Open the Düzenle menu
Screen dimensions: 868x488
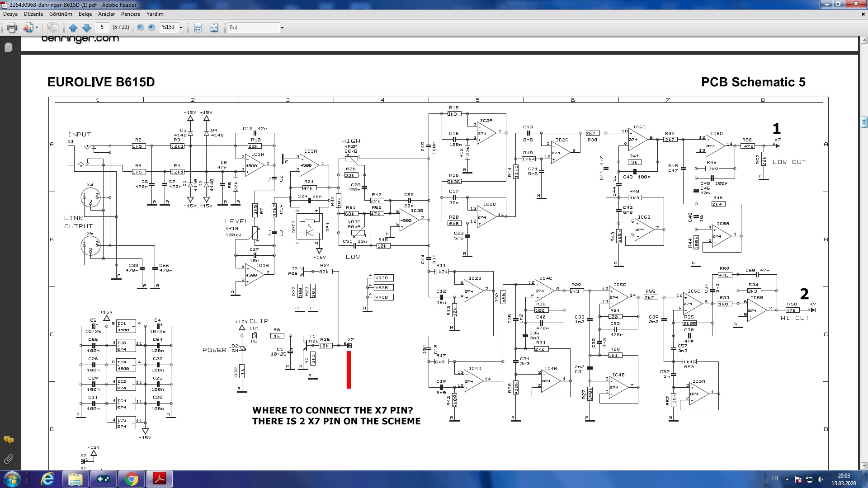coord(33,14)
